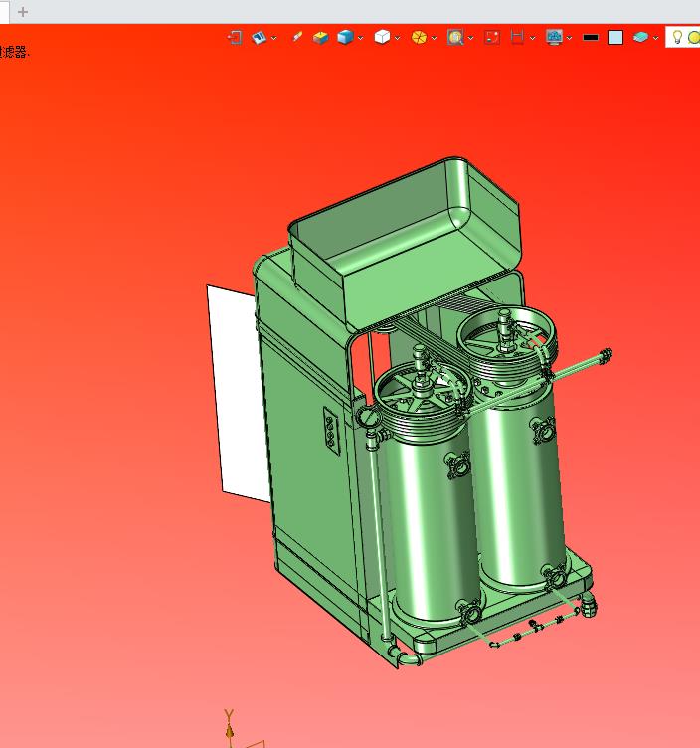Expand dropdown arrow next to blue shaded cube
Image resolution: width=700 pixels, height=748 pixels.
(x=361, y=38)
